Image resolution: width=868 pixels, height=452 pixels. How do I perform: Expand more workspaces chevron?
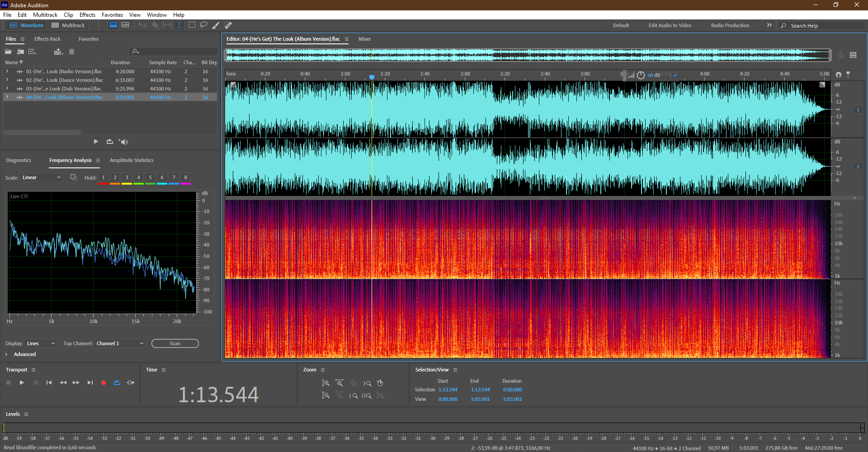[x=769, y=25]
